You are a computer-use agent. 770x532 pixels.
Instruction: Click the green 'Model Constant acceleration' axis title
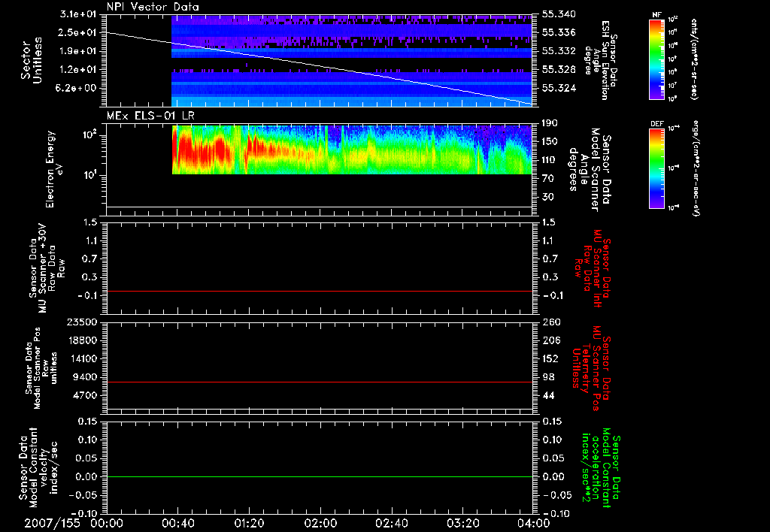(601, 469)
